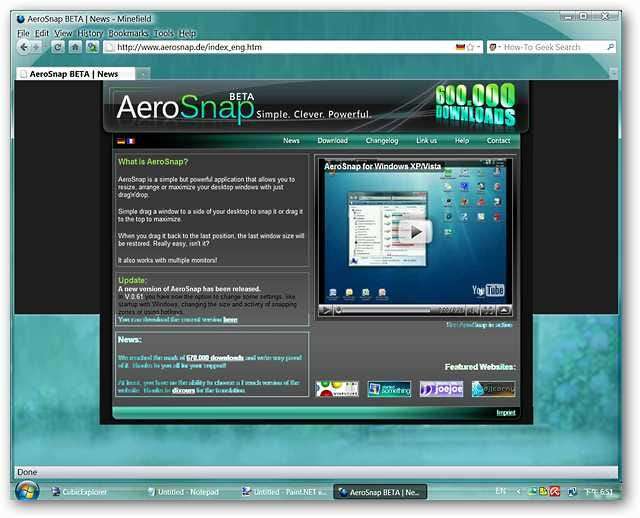Open the Changelog page link
Viewport: 640px width, 518px height.
382,140
